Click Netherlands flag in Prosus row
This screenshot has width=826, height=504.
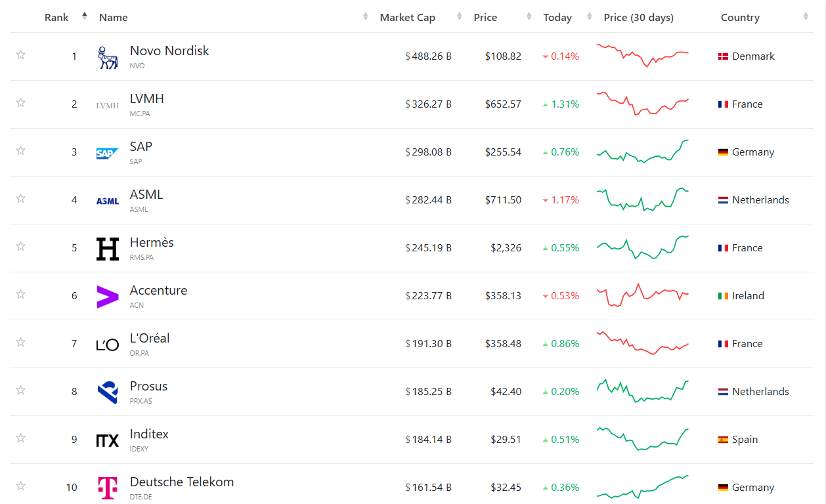[724, 392]
